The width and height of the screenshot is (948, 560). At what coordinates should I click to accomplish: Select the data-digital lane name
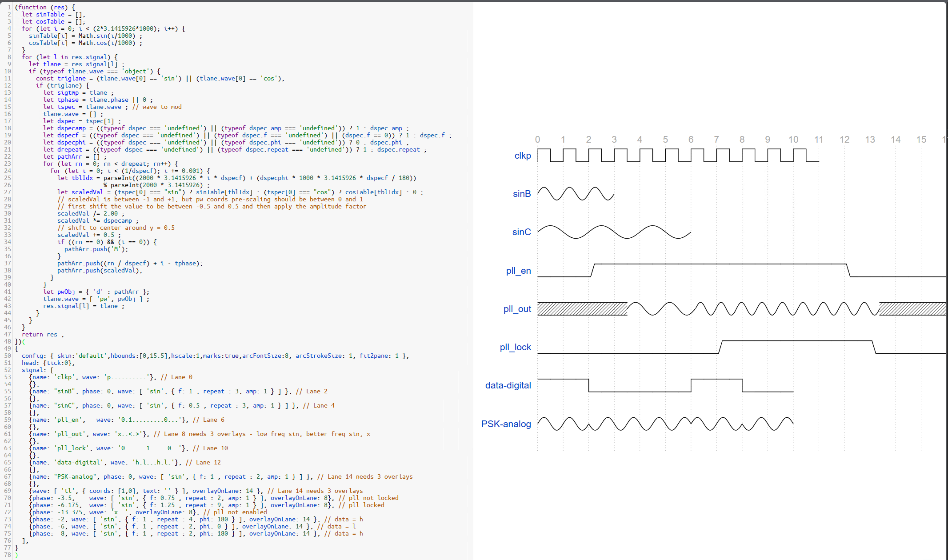pos(508,385)
